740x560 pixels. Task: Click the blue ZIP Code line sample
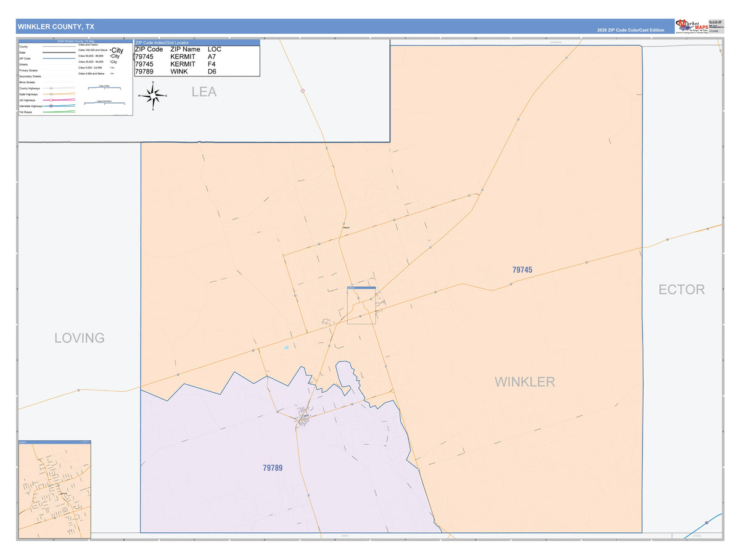click(x=59, y=59)
